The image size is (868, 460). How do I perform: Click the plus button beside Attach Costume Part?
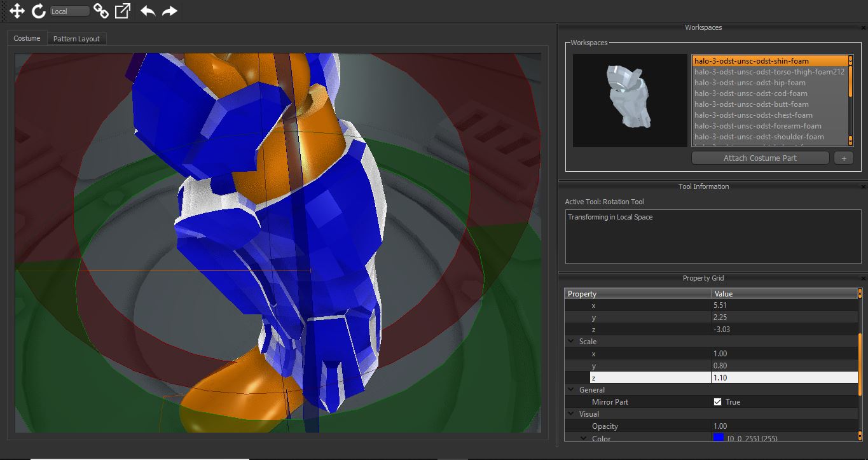pyautogui.click(x=843, y=158)
